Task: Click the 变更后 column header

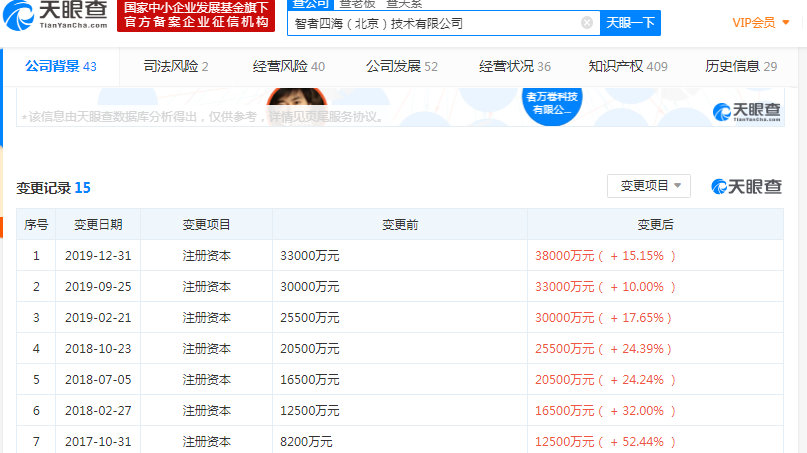Action: [x=655, y=224]
